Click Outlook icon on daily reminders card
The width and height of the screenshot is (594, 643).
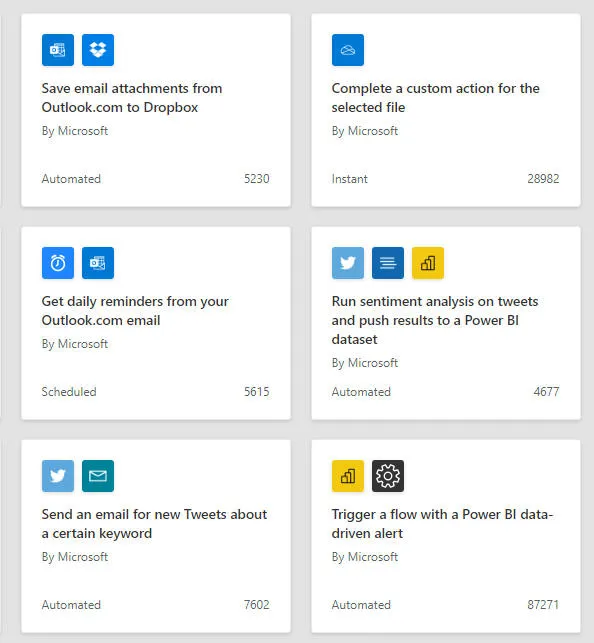[98, 263]
